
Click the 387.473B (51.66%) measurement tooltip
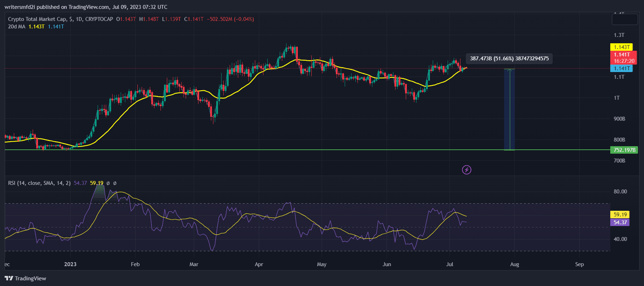click(x=509, y=59)
